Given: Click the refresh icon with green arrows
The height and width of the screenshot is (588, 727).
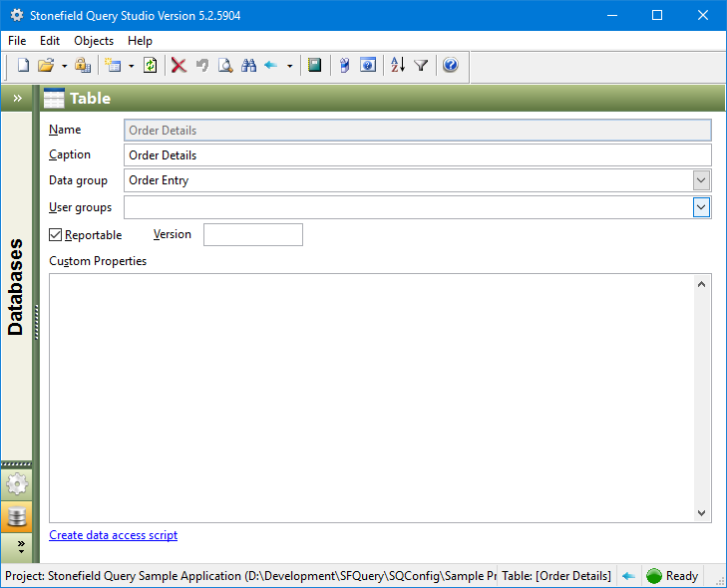Looking at the screenshot, I should tap(150, 66).
